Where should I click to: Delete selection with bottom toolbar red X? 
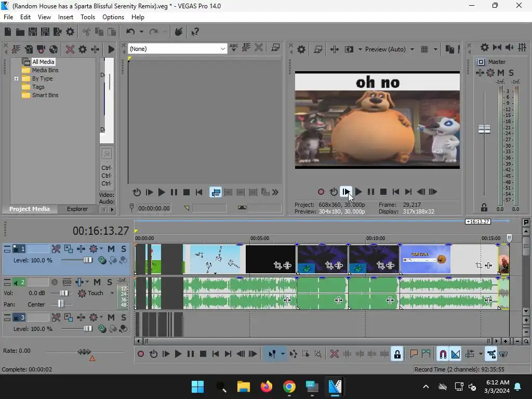point(334,354)
